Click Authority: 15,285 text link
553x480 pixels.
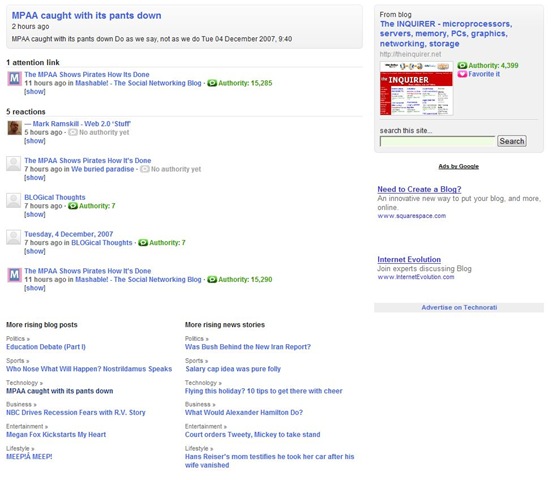tap(245, 83)
